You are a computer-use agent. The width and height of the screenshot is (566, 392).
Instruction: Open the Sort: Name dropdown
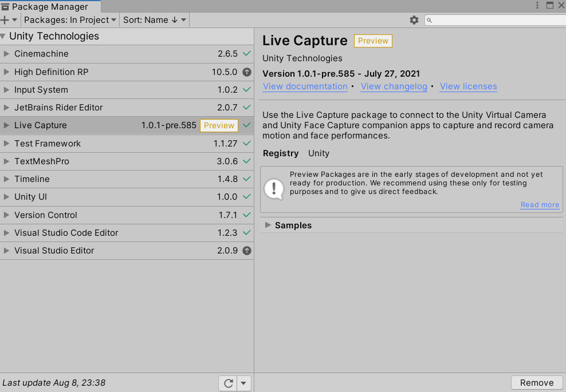coord(155,20)
